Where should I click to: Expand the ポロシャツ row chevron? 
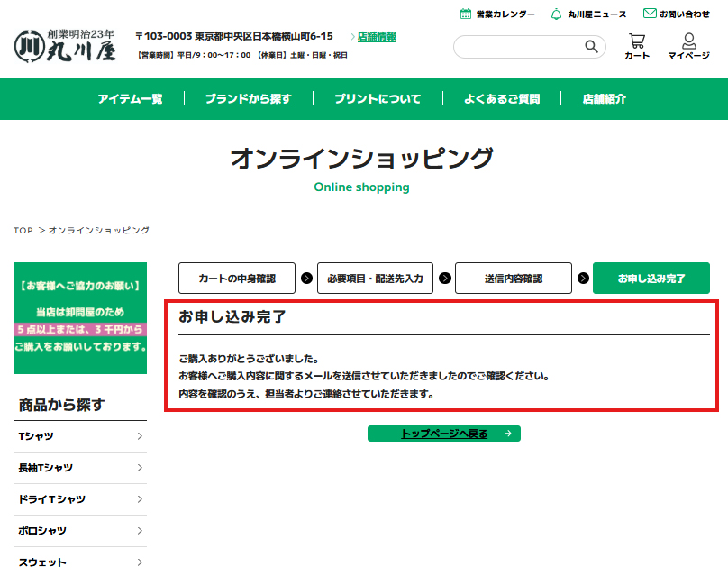pos(140,531)
